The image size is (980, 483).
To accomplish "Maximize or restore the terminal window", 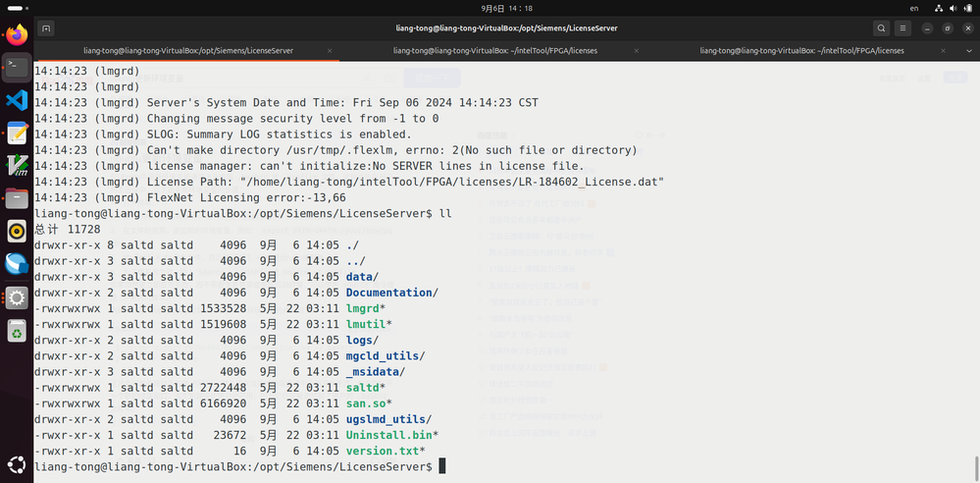I will click(x=948, y=28).
